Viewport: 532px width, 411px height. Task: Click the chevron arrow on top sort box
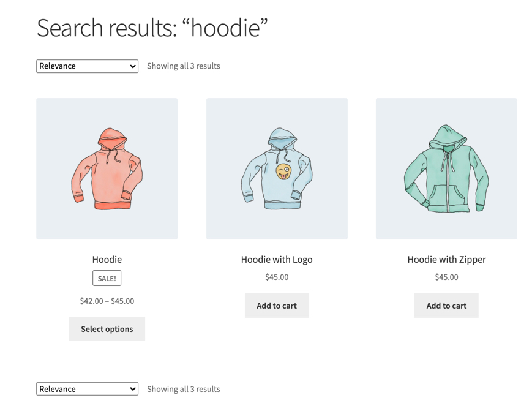coord(133,66)
